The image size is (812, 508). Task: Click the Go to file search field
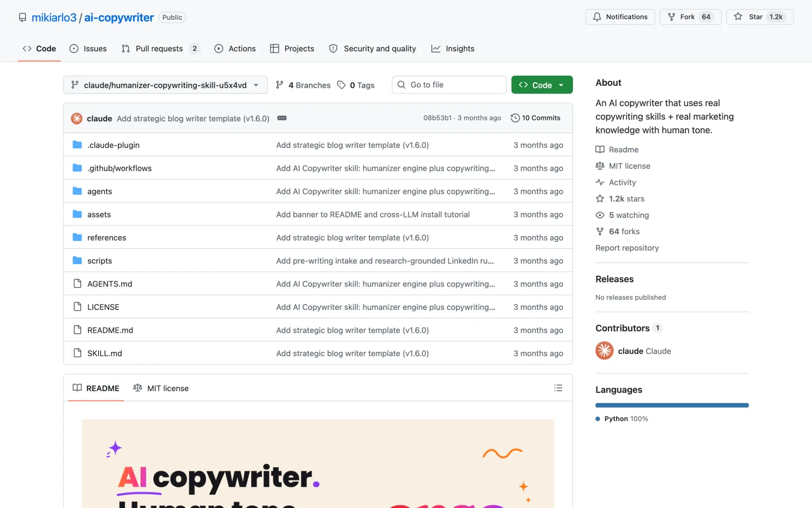click(449, 85)
